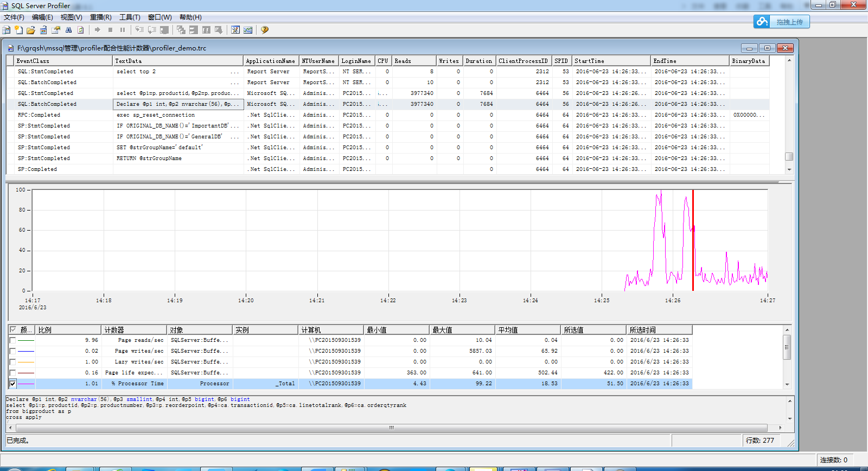The width and height of the screenshot is (868, 471).
Task: Click the blue Page writes/sec color line
Action: click(26, 351)
